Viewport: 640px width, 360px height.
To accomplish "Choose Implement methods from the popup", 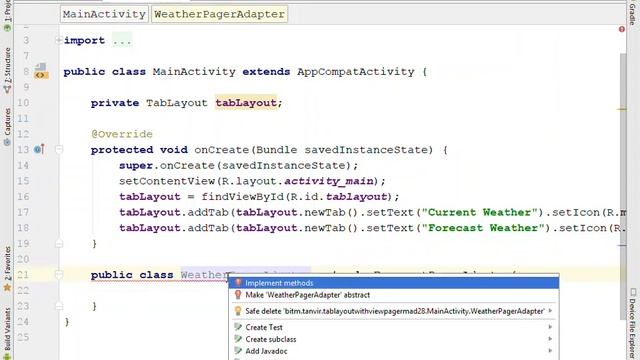I will (x=393, y=283).
